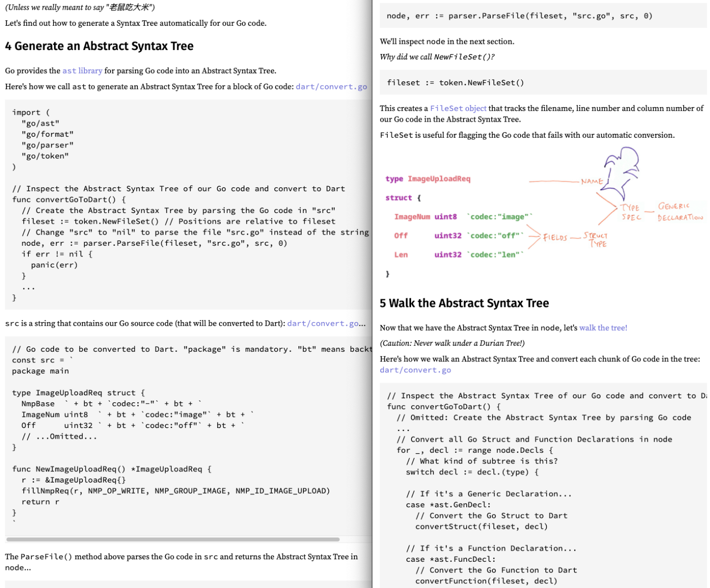710x588 pixels.
Task: Click the "convertFunction(fileset, decl)" code line
Action: tap(486, 581)
